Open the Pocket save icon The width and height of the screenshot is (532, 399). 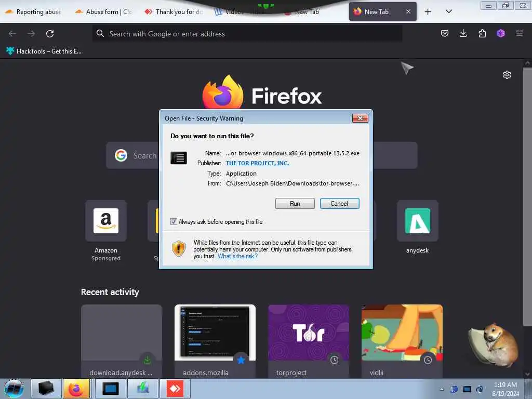(x=445, y=33)
